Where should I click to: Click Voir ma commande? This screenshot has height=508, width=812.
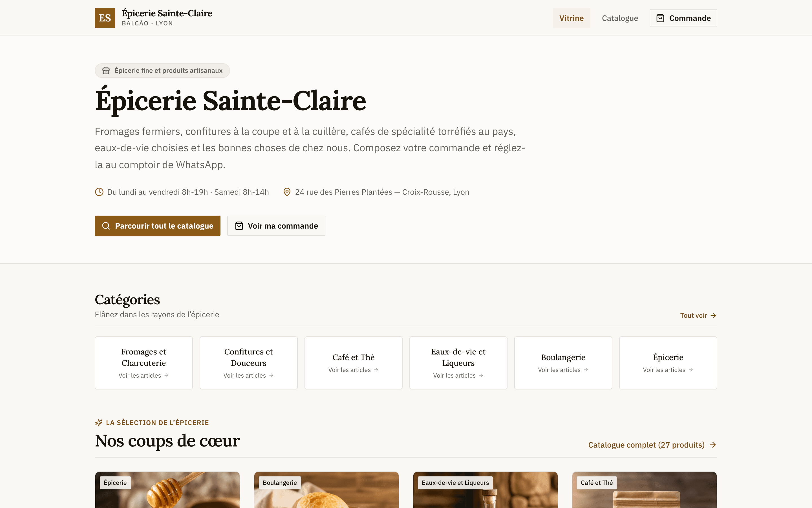coord(276,226)
